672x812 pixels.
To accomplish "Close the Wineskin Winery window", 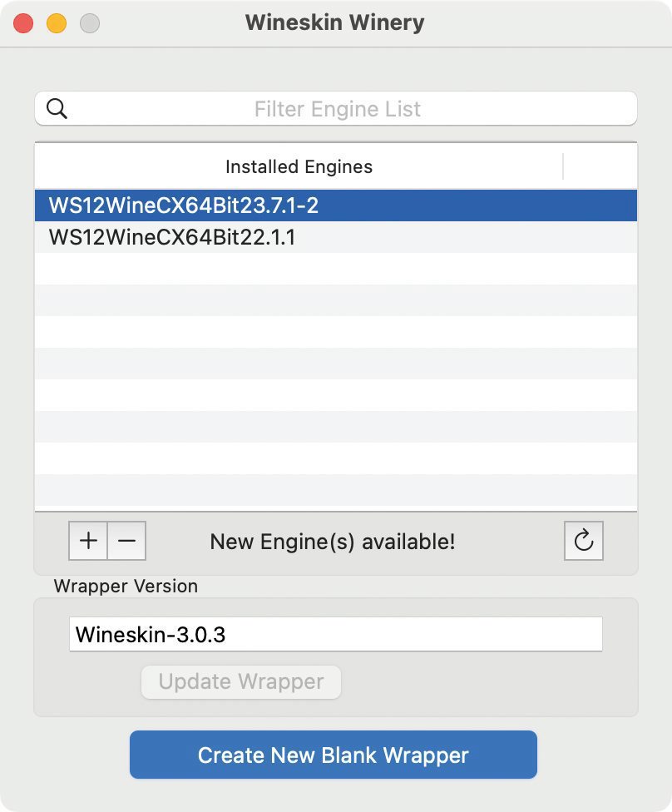I will 23,23.
